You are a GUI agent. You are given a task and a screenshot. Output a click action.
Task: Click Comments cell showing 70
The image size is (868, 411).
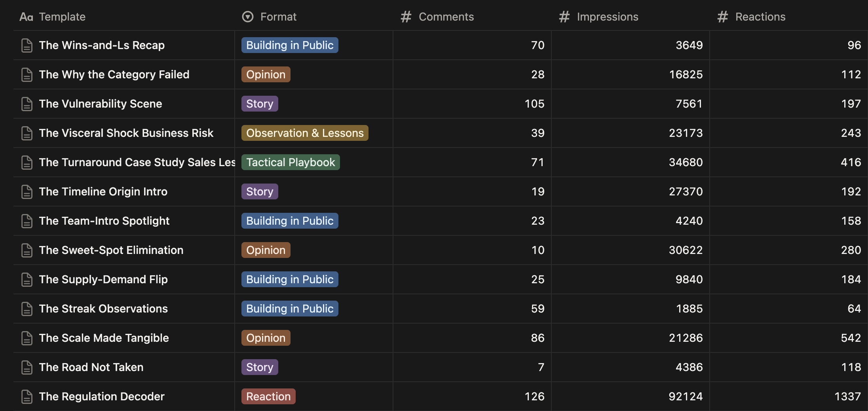pos(472,45)
